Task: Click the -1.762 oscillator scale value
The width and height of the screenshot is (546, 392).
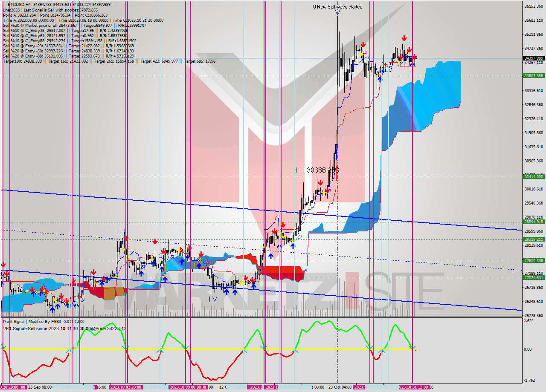Action: (x=530, y=380)
